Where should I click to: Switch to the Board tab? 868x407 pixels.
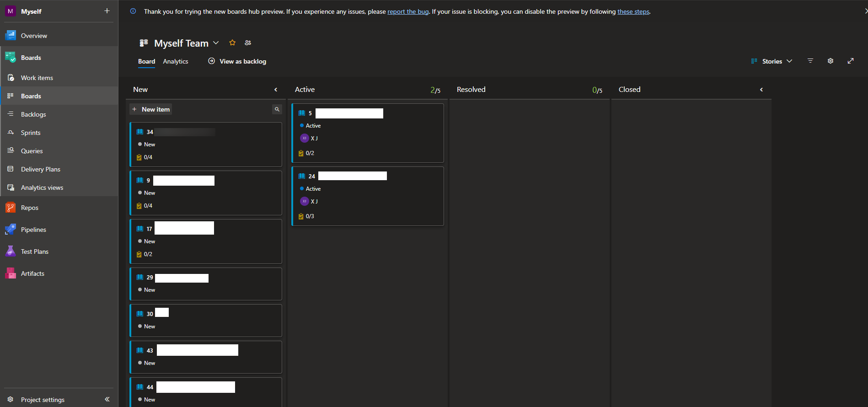pyautogui.click(x=147, y=61)
